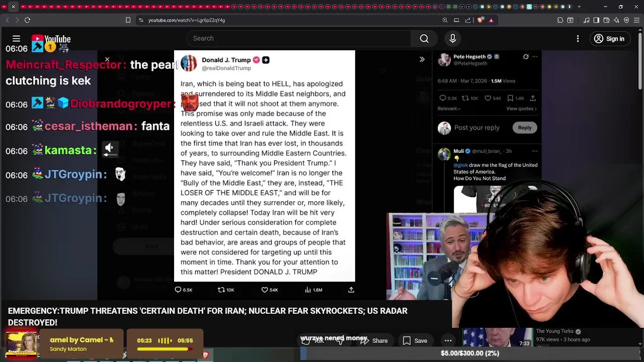Open the Relevant replies sort dropdown
The height and width of the screenshot is (362, 644).
[x=449, y=109]
